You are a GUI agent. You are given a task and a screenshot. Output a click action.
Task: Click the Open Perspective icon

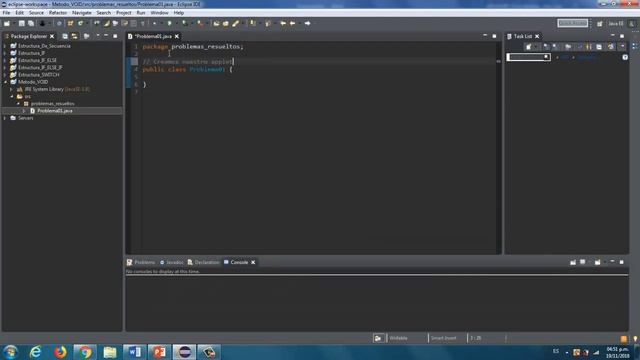point(600,24)
